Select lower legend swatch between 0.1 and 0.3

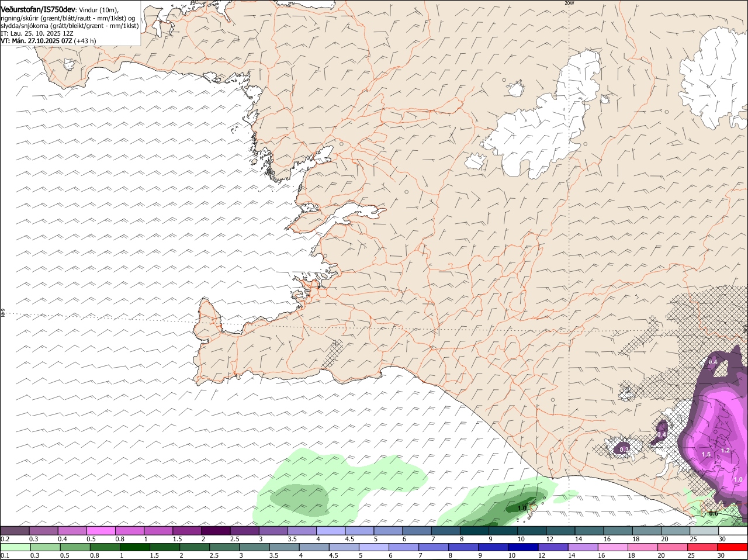pos(16,547)
